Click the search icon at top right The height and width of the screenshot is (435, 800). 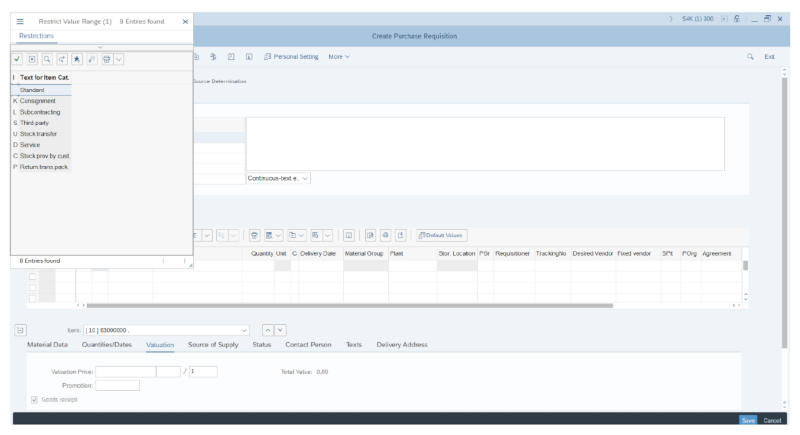point(749,57)
